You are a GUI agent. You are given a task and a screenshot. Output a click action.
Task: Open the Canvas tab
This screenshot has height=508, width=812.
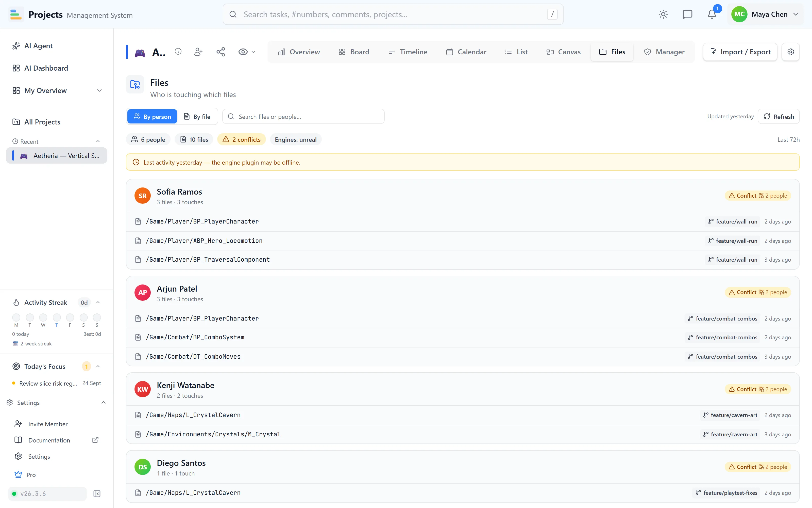point(563,52)
